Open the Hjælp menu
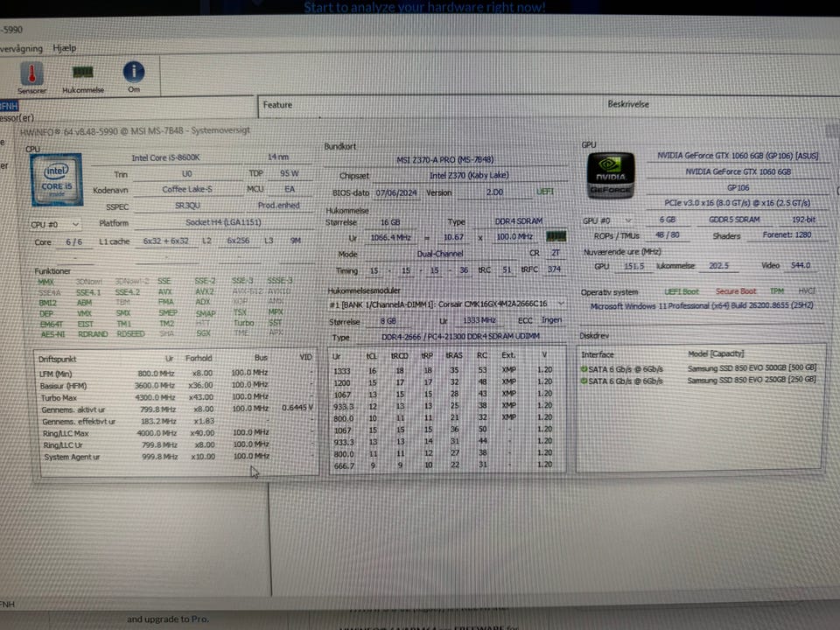840x630 pixels. (x=64, y=47)
